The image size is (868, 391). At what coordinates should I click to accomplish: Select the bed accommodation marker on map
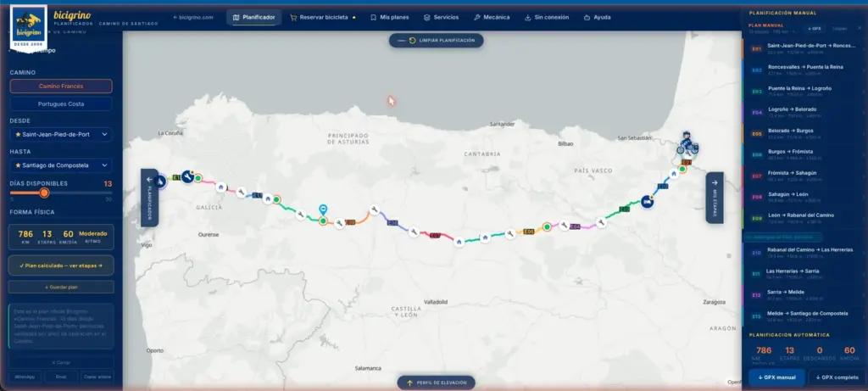click(647, 202)
